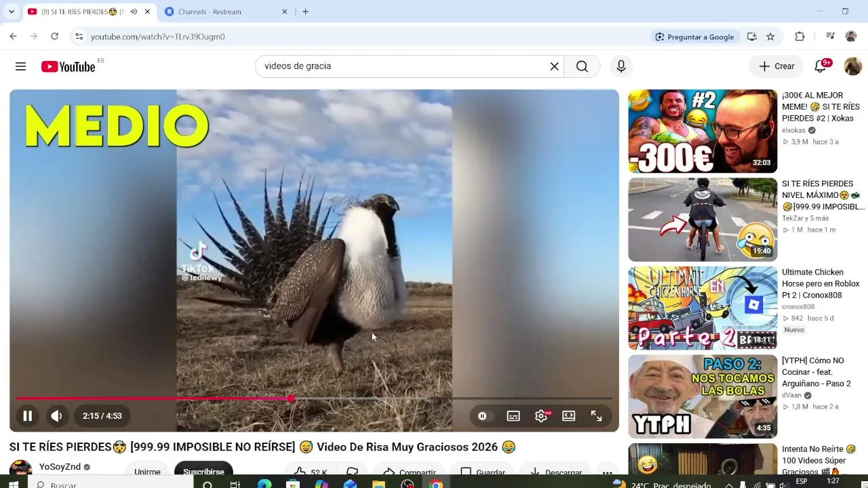Start voice search with microphone
Screen dimensions: 868x488
[x=621, y=66]
